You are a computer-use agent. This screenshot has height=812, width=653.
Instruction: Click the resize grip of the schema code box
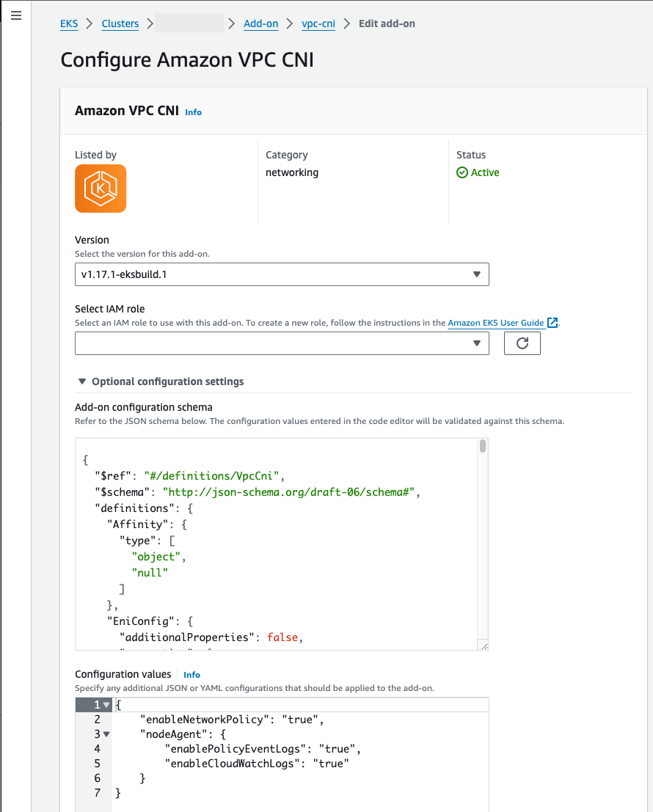tap(484, 645)
